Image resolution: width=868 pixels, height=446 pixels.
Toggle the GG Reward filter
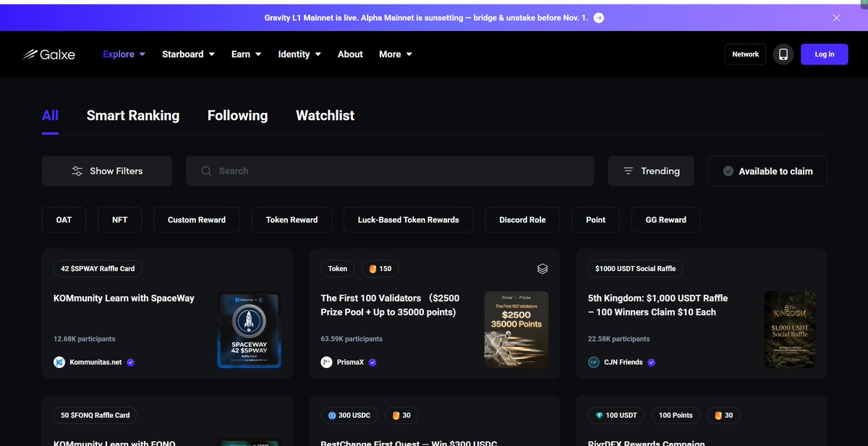[665, 220]
